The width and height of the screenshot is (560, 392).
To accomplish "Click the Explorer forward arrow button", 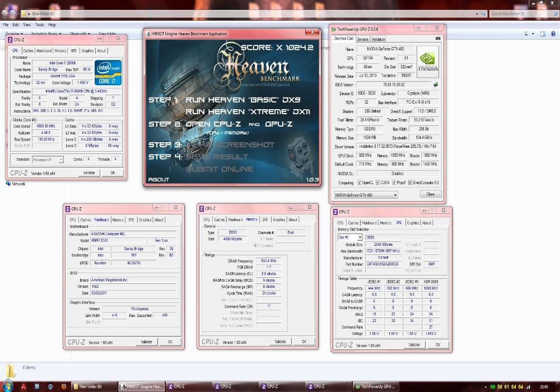I will click(13, 13).
